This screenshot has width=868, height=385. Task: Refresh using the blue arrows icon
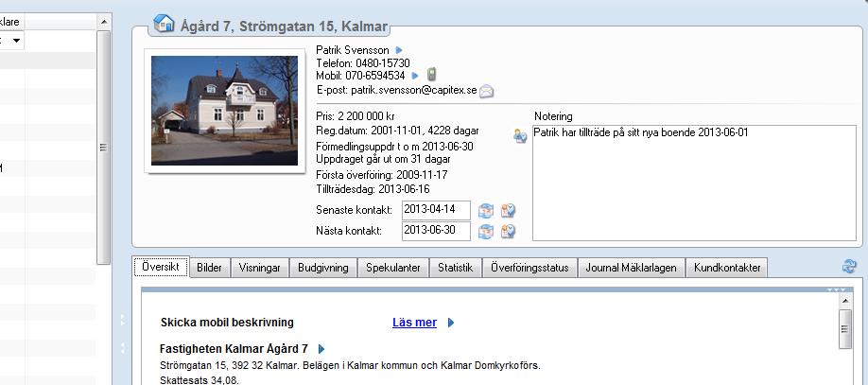(x=849, y=267)
